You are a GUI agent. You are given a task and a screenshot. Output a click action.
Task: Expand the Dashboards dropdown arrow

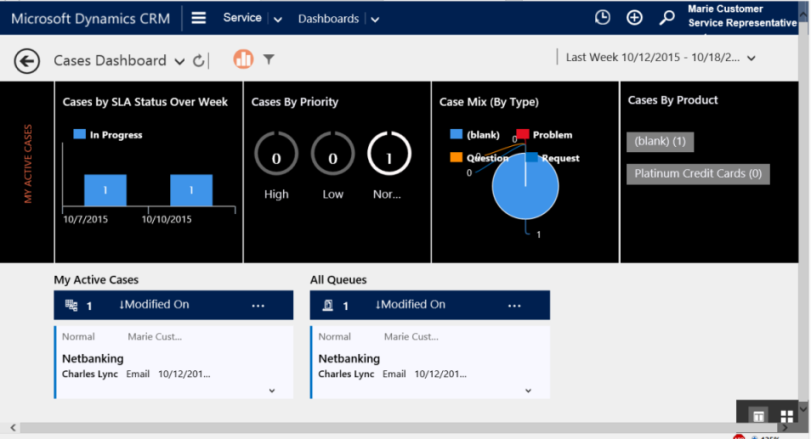pyautogui.click(x=375, y=20)
